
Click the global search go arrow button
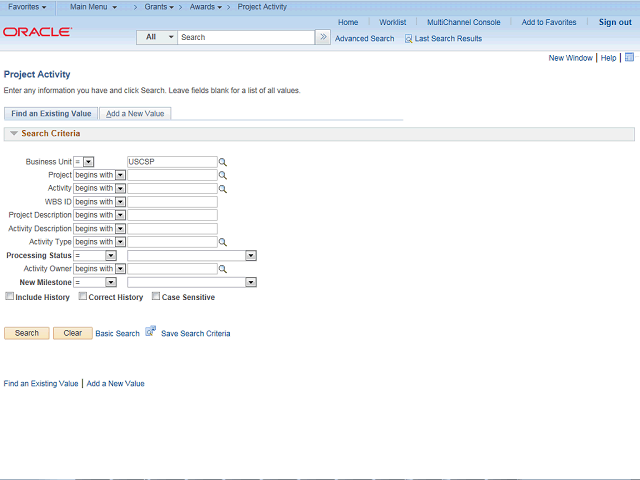coord(323,37)
